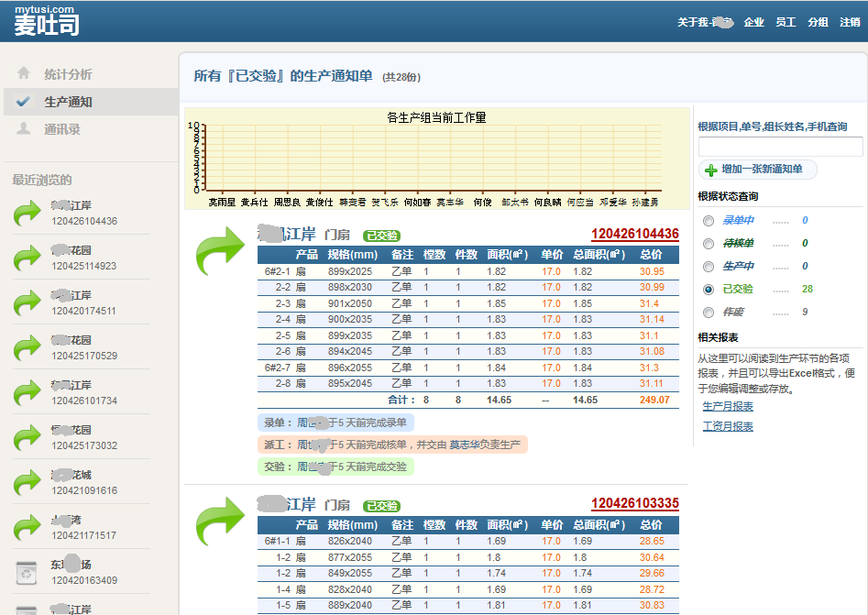The height and width of the screenshot is (615, 868).
Task: Open order number link 120426104436 in main list
Action: [634, 235]
